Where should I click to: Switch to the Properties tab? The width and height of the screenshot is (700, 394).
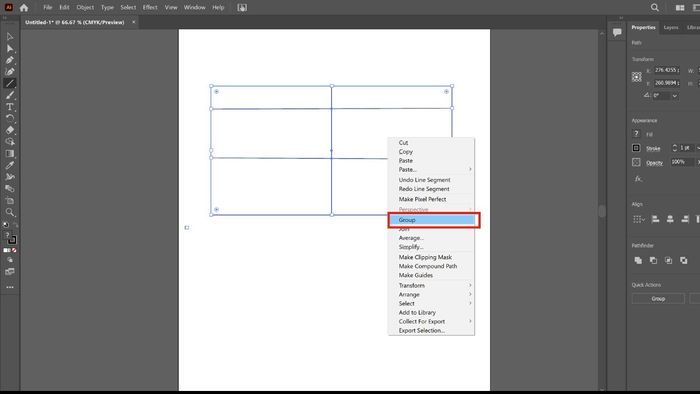pyautogui.click(x=643, y=28)
